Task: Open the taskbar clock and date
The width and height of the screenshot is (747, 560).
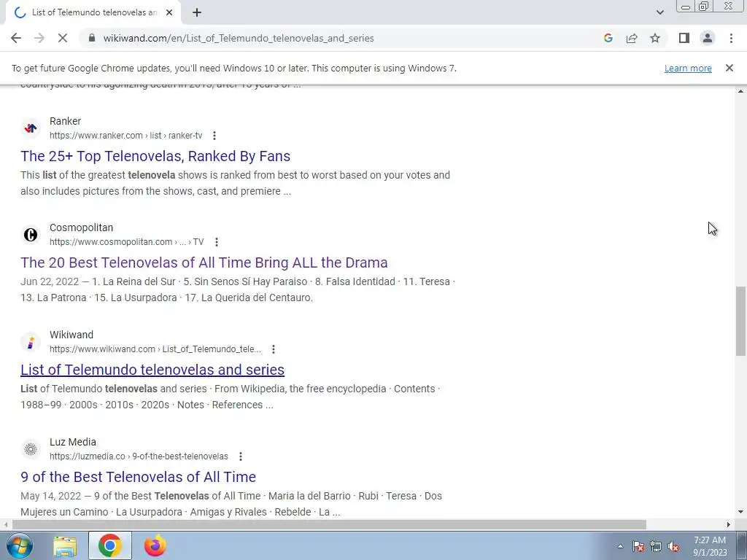Action: pos(710,546)
